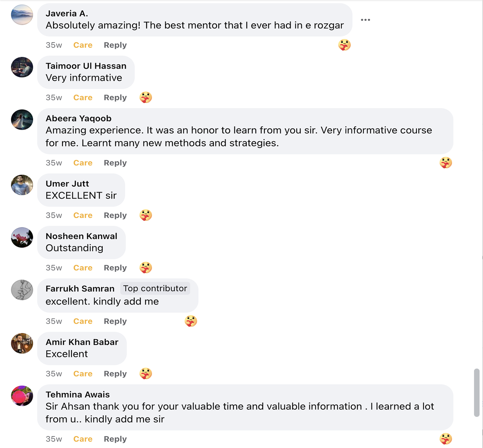Click Umer Jutt's profile picture
The image size is (483, 448).
pyautogui.click(x=22, y=185)
